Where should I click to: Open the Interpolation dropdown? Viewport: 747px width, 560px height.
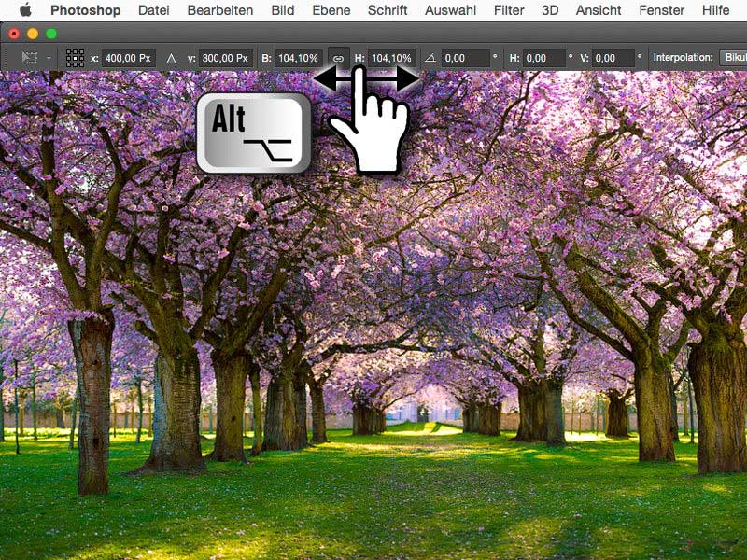(x=733, y=58)
